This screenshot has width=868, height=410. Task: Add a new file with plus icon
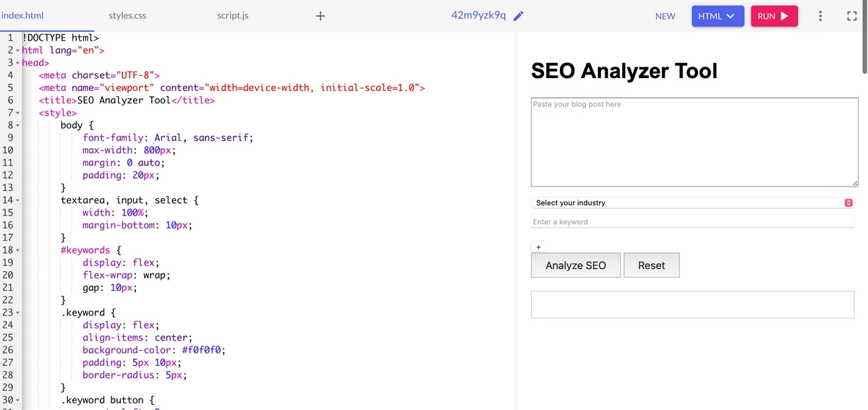pyautogui.click(x=320, y=16)
